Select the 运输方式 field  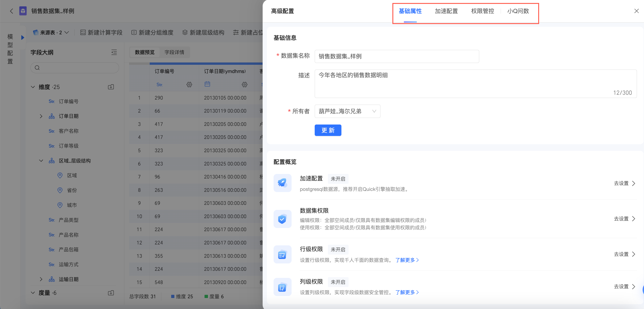69,265
